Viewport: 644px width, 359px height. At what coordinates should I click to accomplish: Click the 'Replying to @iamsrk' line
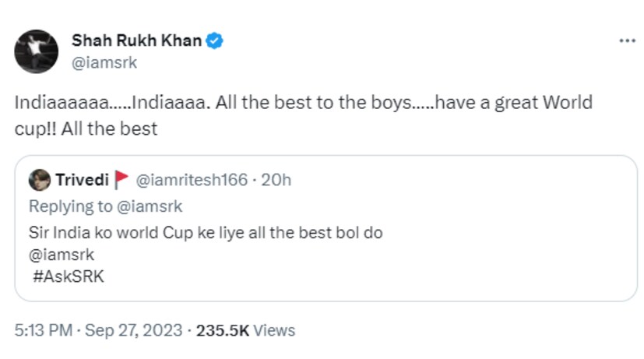click(105, 206)
